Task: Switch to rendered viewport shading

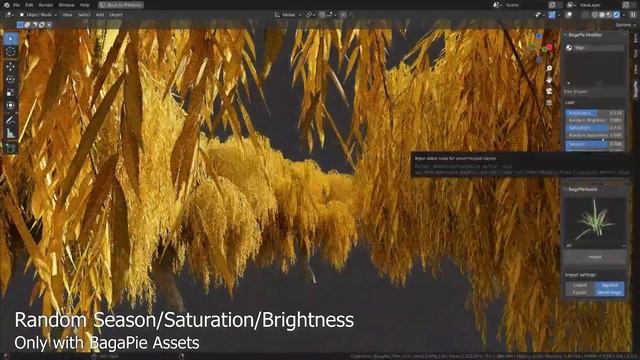Action: click(616, 15)
